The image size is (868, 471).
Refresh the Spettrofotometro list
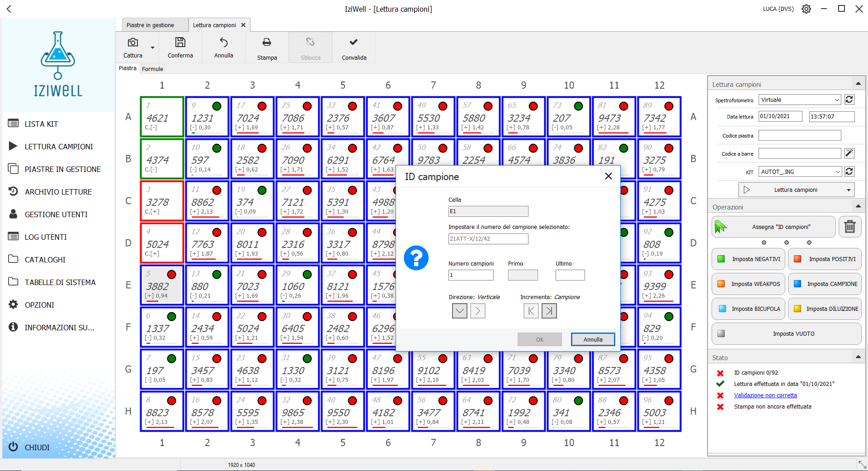849,100
